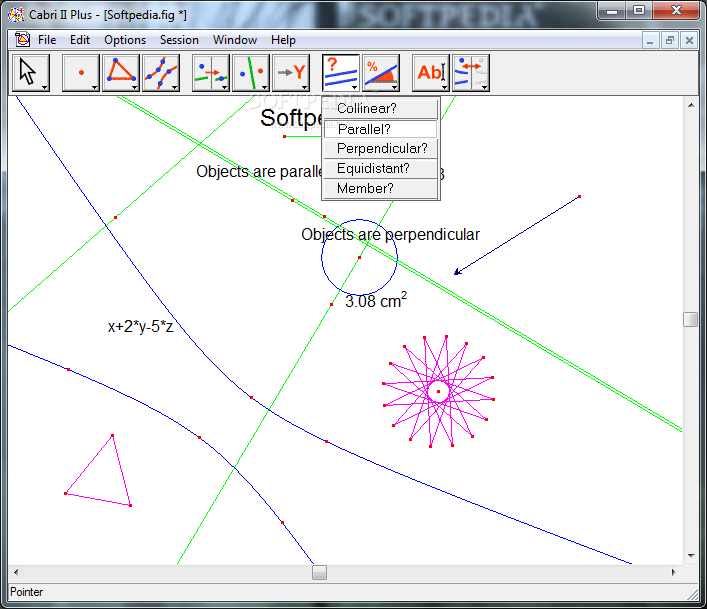Screen dimensions: 707x609
Task: Select the Points tool with red dot
Action: 81,73
